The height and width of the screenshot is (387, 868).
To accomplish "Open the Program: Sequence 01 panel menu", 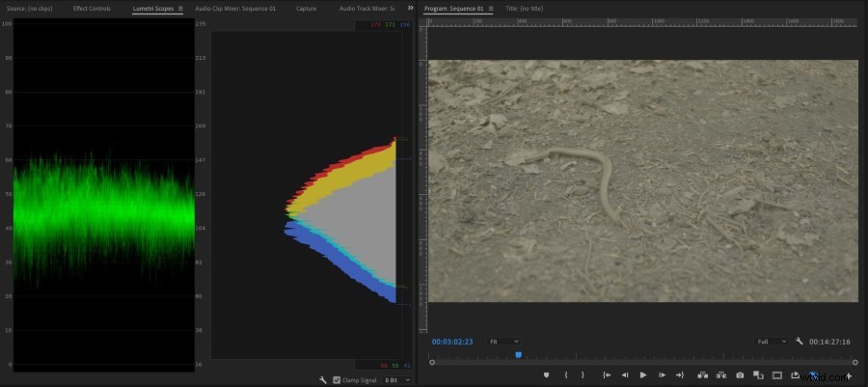I will tap(491, 9).
